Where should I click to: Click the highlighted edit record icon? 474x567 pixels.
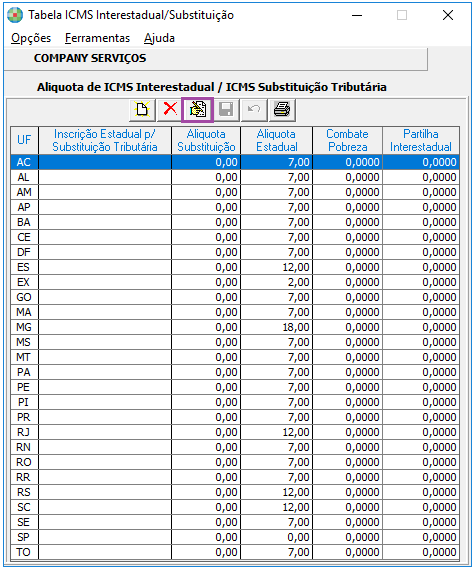click(x=198, y=110)
